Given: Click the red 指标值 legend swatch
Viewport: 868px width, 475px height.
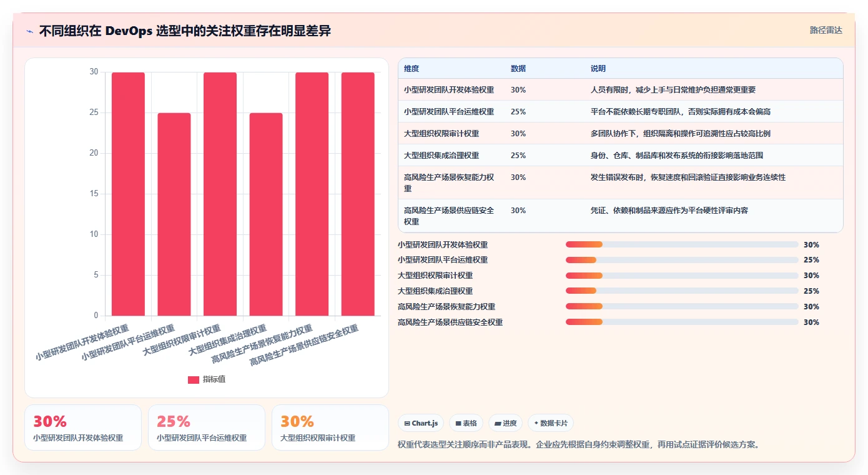Looking at the screenshot, I should click(194, 380).
